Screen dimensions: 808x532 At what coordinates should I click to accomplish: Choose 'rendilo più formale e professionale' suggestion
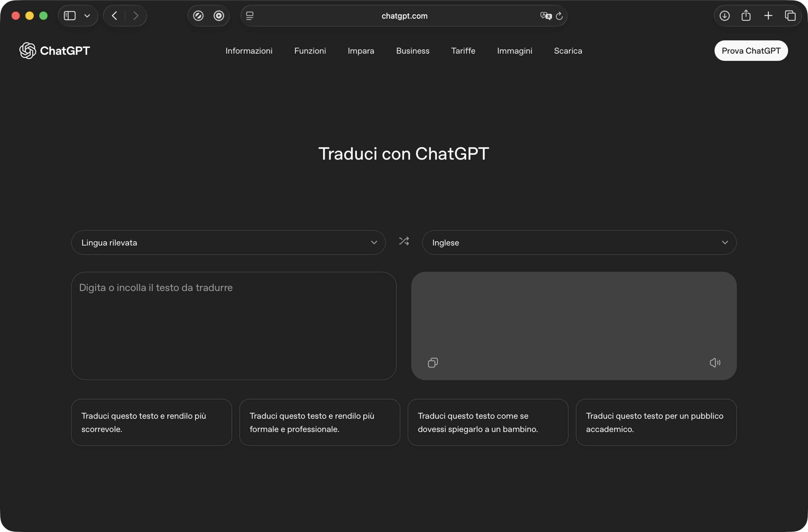point(319,422)
